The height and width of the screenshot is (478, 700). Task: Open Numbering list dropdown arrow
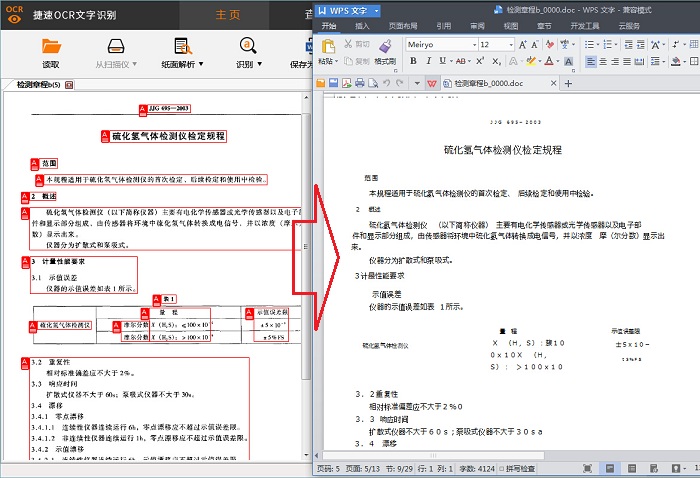pyautogui.click(x=616, y=45)
